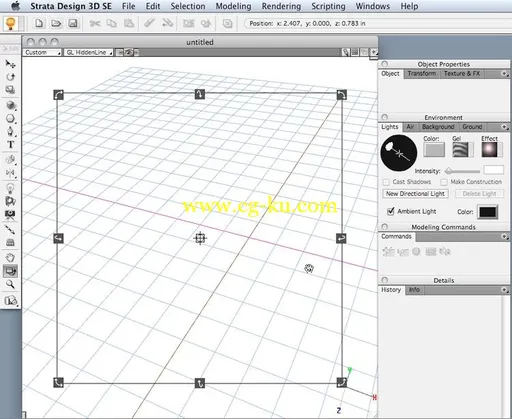Image resolution: width=512 pixels, height=419 pixels.
Task: Toggle the Make Construction checkbox
Action: pyautogui.click(x=444, y=182)
